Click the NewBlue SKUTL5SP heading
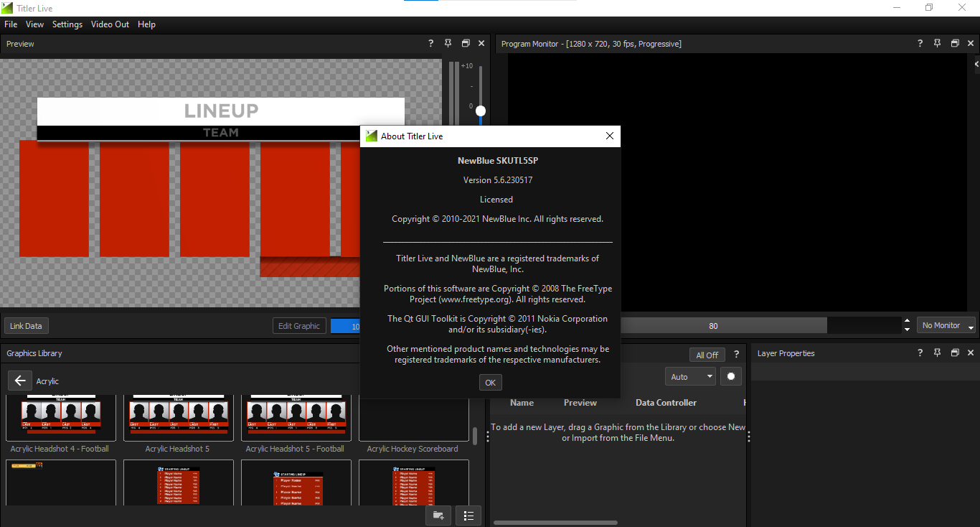980x527 pixels. pyautogui.click(x=498, y=161)
